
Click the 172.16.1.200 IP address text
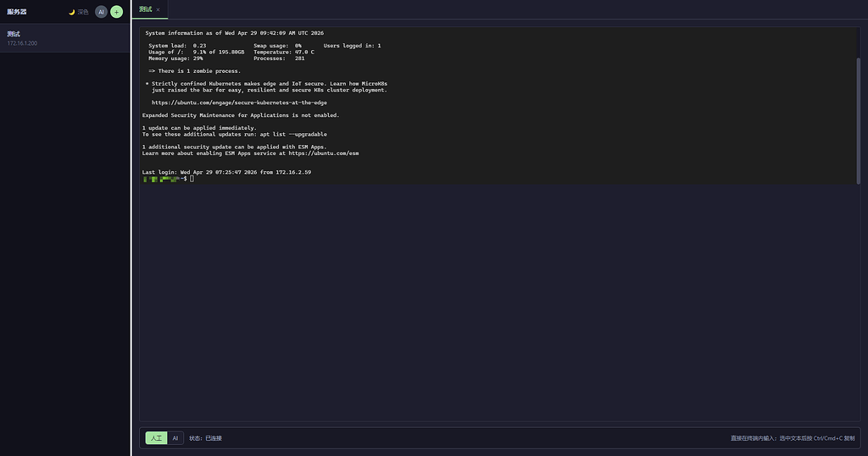coord(22,43)
